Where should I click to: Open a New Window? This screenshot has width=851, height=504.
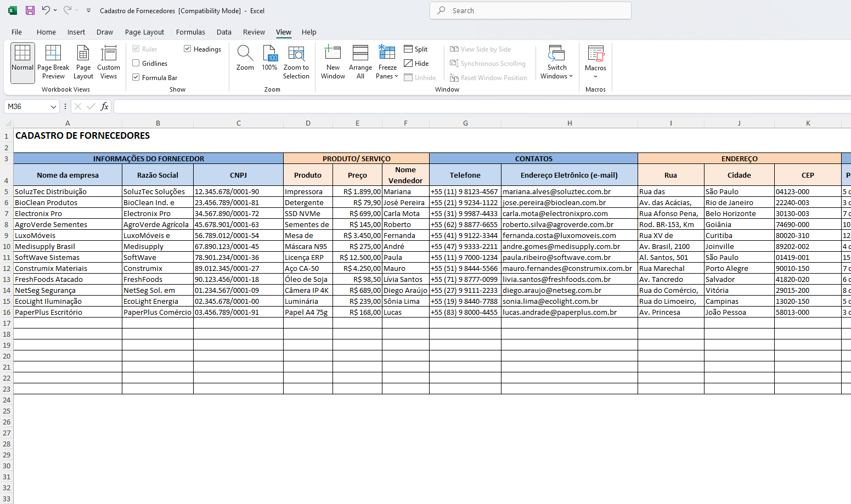[x=333, y=63]
